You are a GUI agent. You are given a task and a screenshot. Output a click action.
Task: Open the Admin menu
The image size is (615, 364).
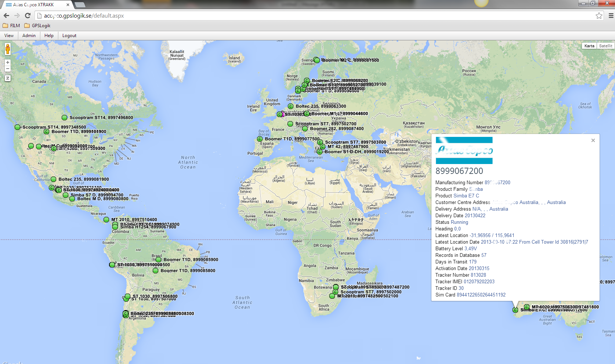pyautogui.click(x=29, y=36)
